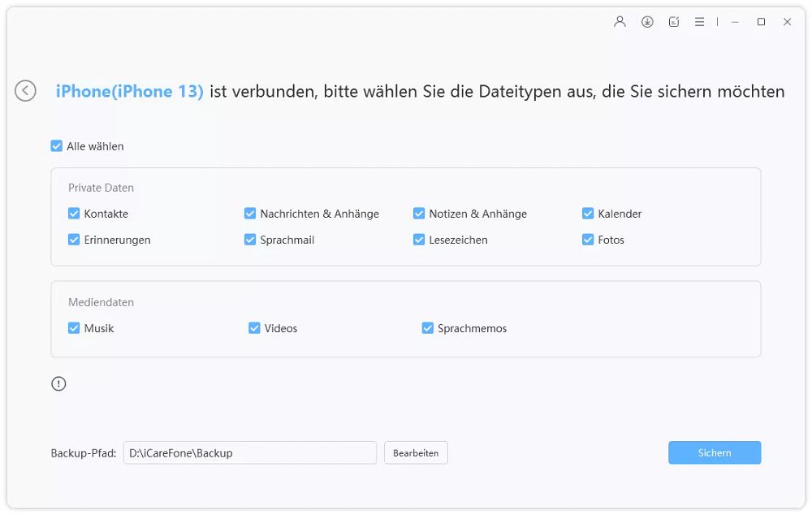Go back with the circled arrow icon
This screenshot has width=812, height=515.
pos(25,91)
